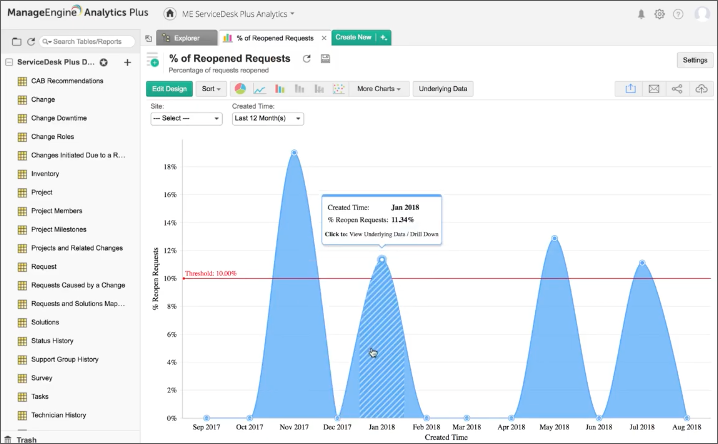
Task: Select the line chart type icon
Action: pos(260,89)
